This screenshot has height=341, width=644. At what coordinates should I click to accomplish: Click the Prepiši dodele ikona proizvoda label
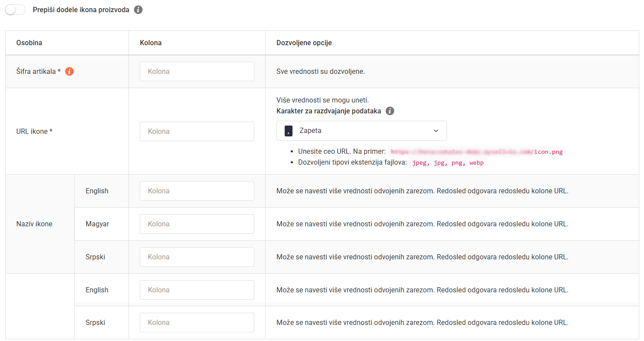coord(81,10)
